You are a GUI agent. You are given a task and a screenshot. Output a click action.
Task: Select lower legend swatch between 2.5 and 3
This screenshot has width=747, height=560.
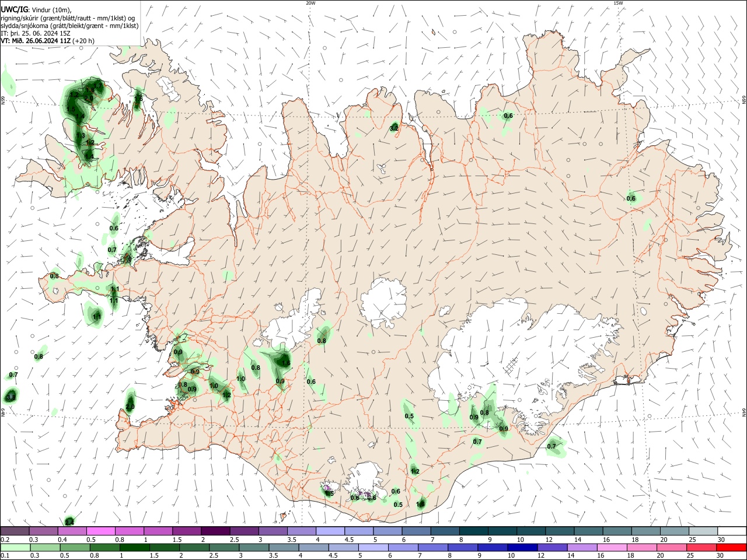[224, 547]
